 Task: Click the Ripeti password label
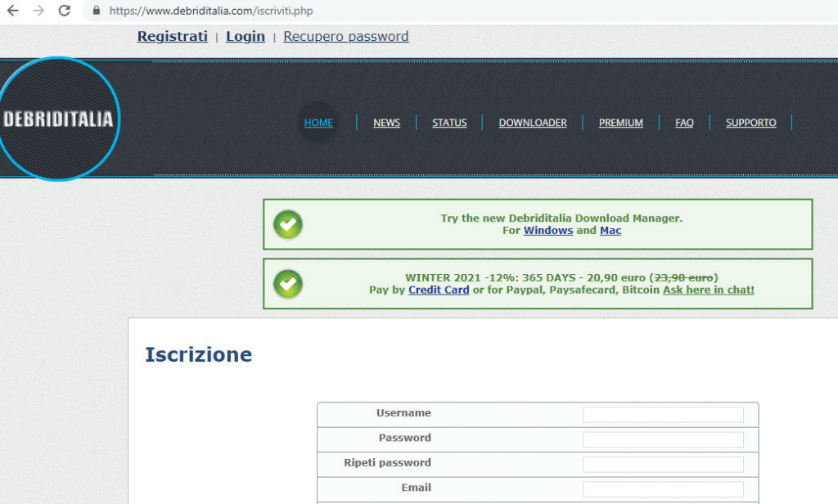click(x=387, y=463)
